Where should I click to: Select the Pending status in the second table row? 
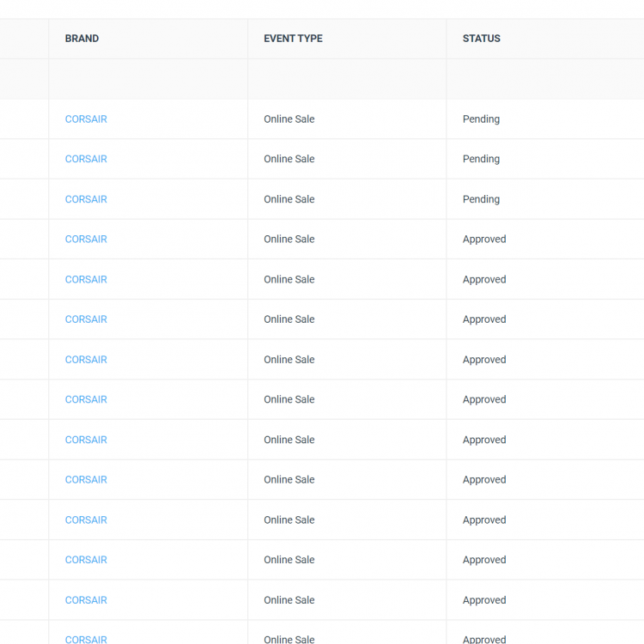tap(481, 159)
